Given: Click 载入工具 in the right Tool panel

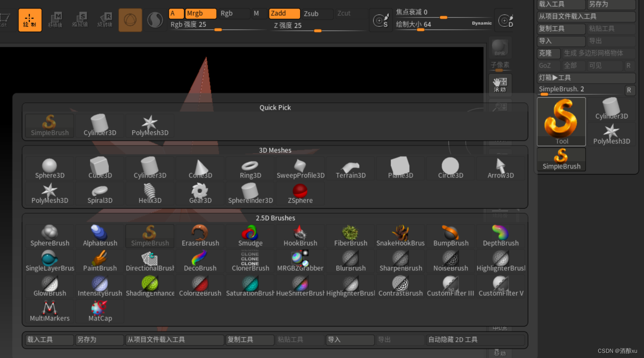Looking at the screenshot, I should (x=561, y=4).
